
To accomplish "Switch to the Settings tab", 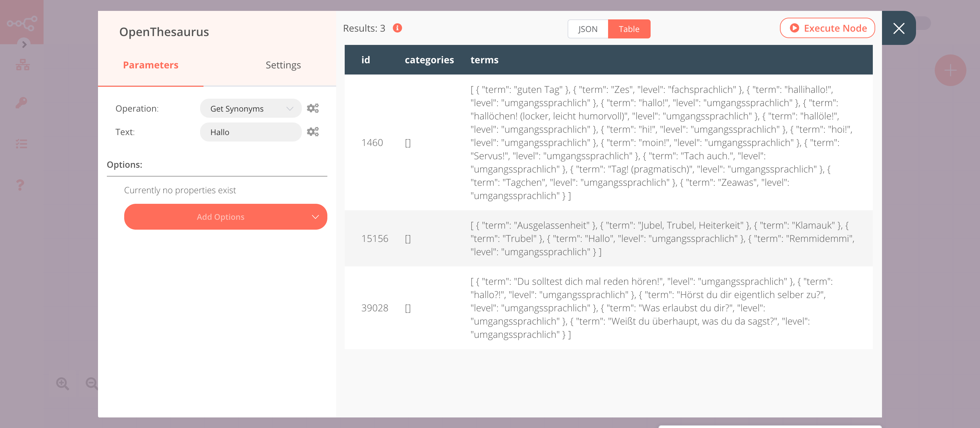I will (283, 65).
